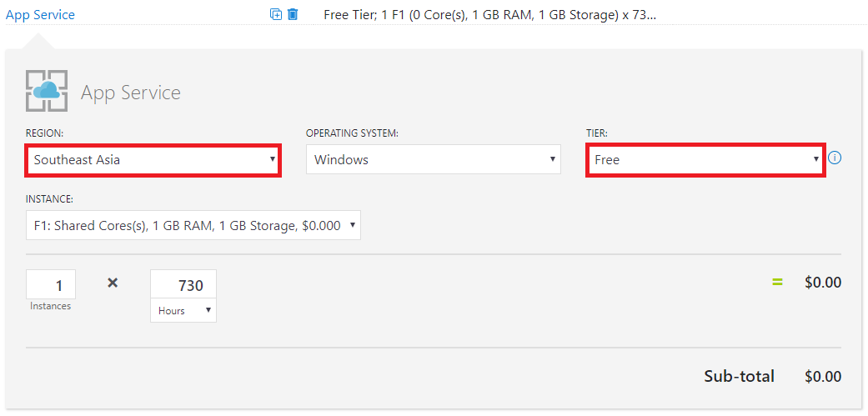868x416 pixels.
Task: Collapse the App Service header link
Action: point(40,15)
